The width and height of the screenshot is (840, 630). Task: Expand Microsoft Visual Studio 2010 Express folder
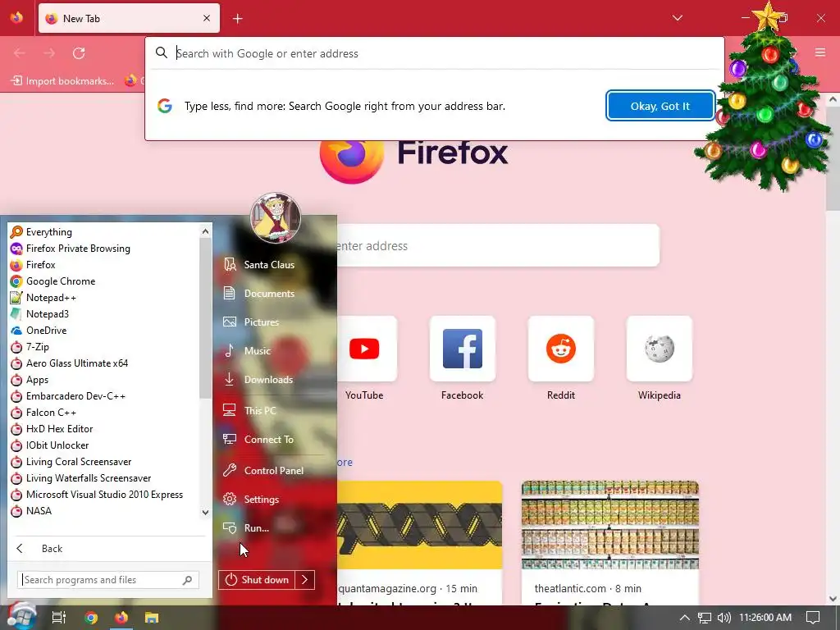click(103, 495)
